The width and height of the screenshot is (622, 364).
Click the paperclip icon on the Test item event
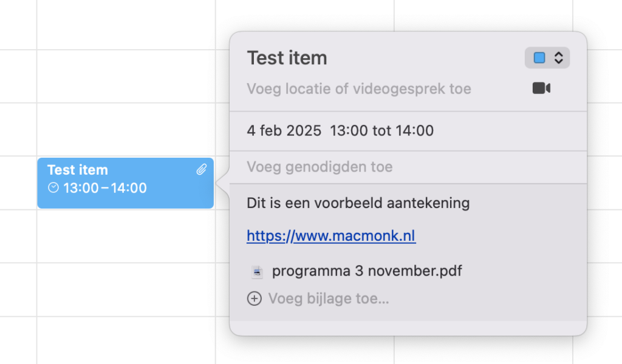coord(202,170)
